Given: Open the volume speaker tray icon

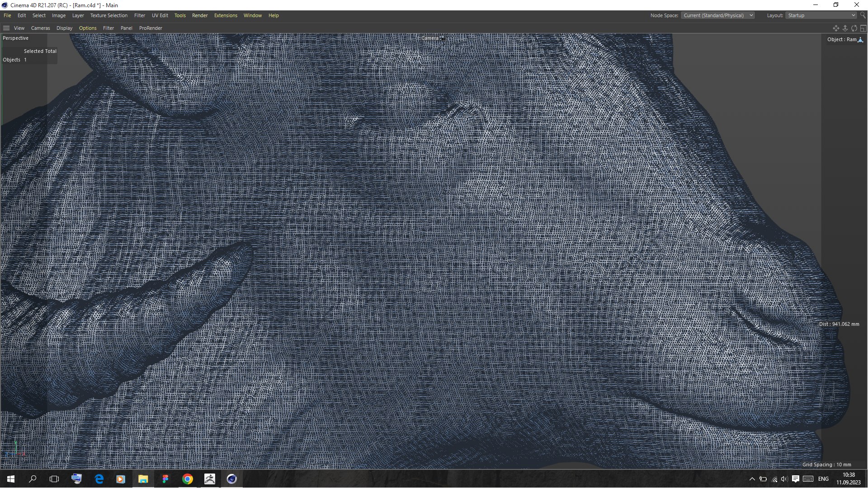Looking at the screenshot, I should coord(784,479).
